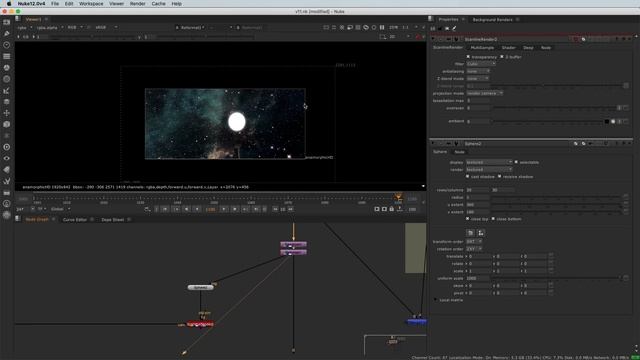
Task: Click the Apple menu icon
Action: click(9, 4)
